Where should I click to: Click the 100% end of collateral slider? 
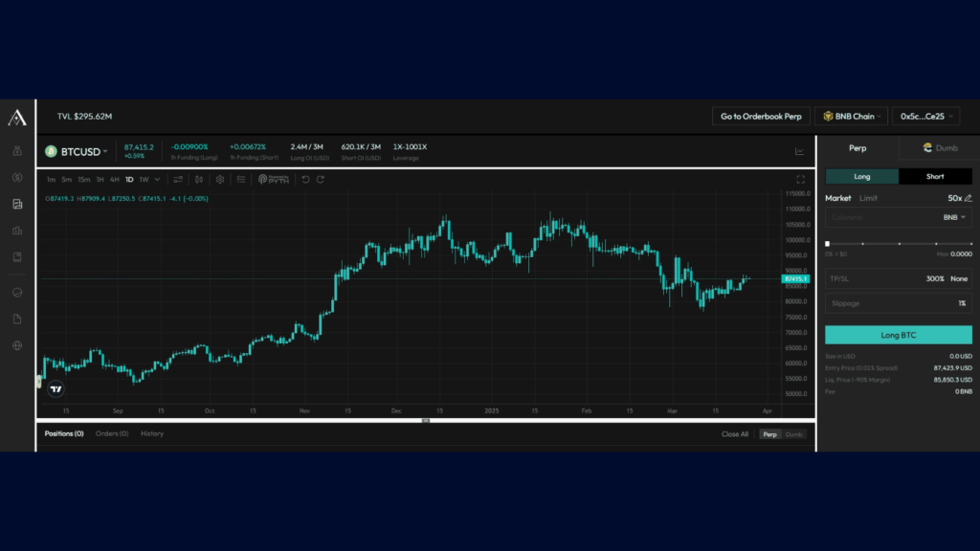tap(970, 244)
